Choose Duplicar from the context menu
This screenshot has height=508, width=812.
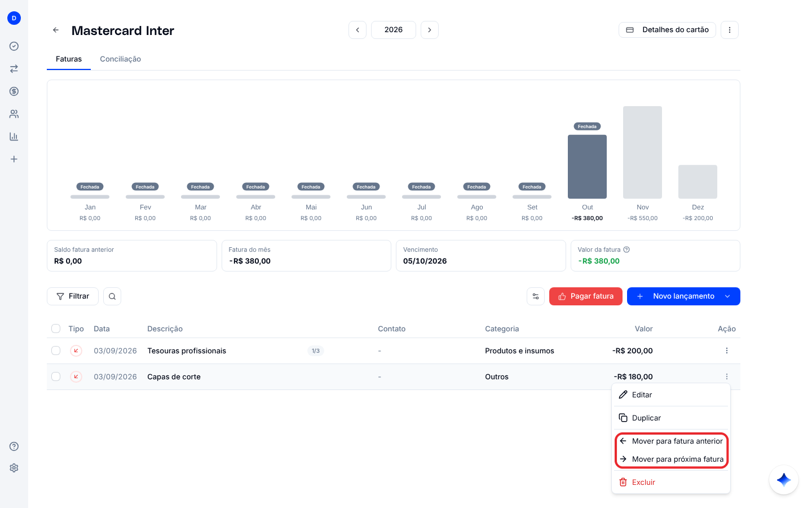(x=671, y=418)
